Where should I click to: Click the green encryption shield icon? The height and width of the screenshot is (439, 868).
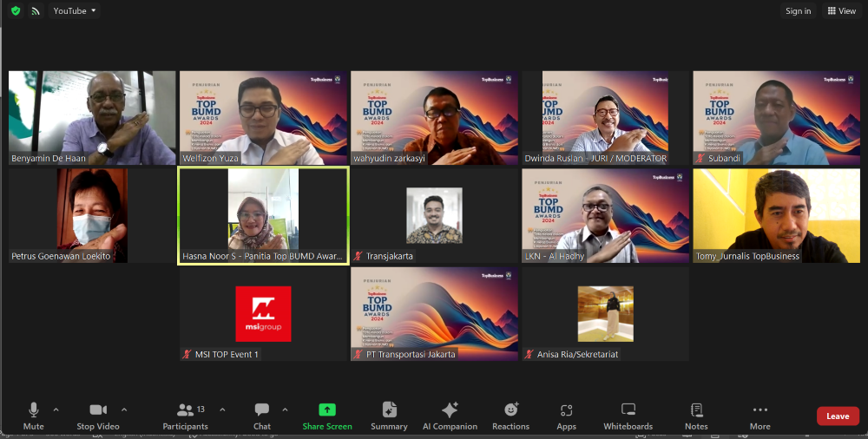pos(16,10)
